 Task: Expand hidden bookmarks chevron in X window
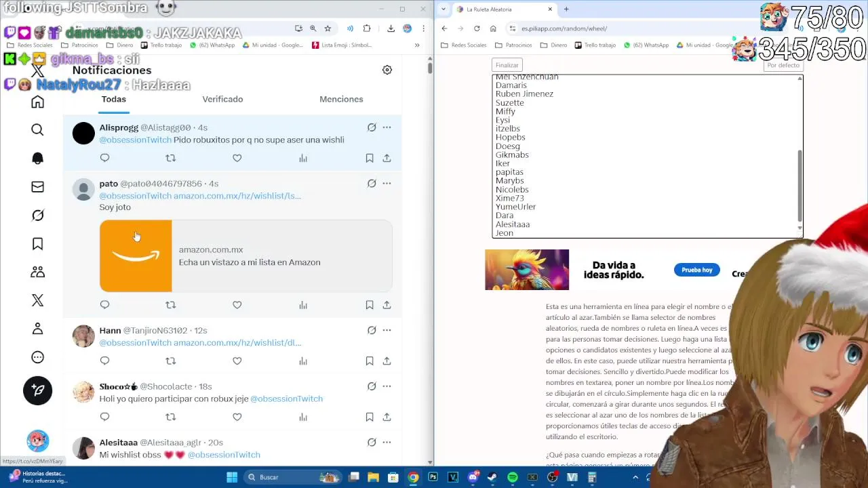tap(417, 45)
